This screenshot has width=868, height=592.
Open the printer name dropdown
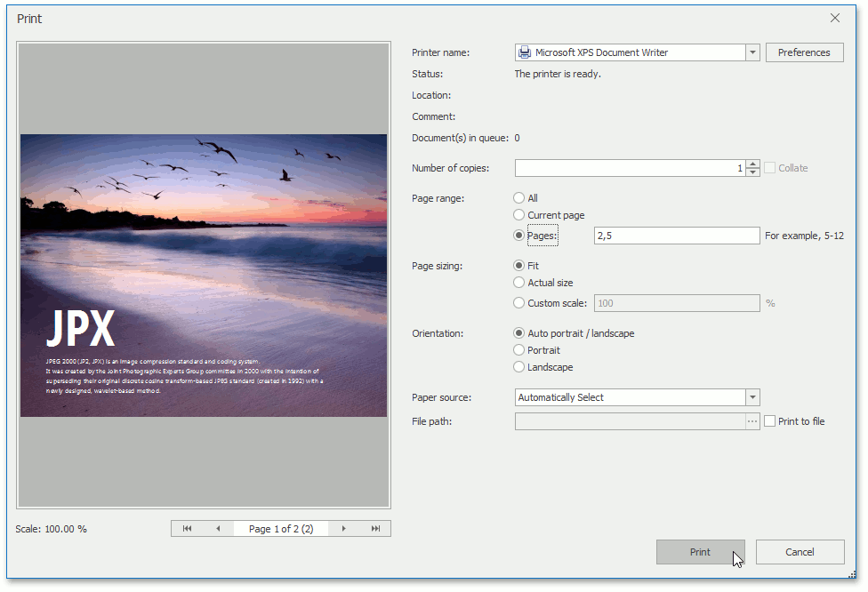point(752,52)
